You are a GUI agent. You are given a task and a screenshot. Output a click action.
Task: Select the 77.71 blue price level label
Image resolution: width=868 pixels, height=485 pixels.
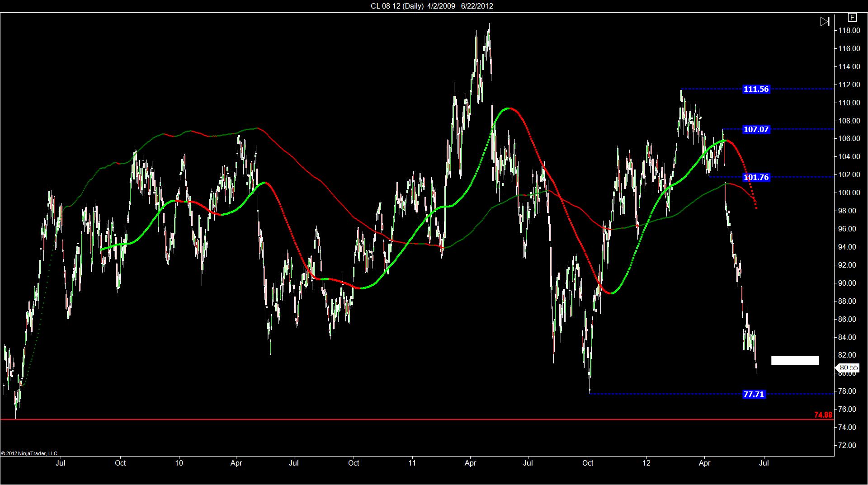tap(754, 394)
